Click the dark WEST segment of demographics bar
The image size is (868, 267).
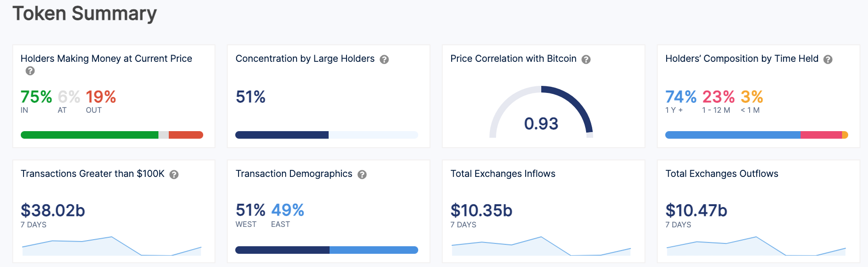coord(282,250)
